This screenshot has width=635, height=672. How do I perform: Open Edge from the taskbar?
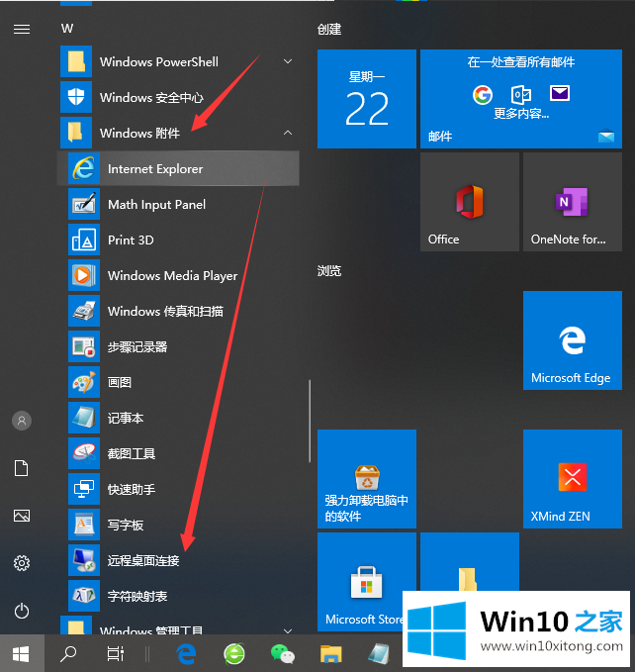tap(186, 654)
